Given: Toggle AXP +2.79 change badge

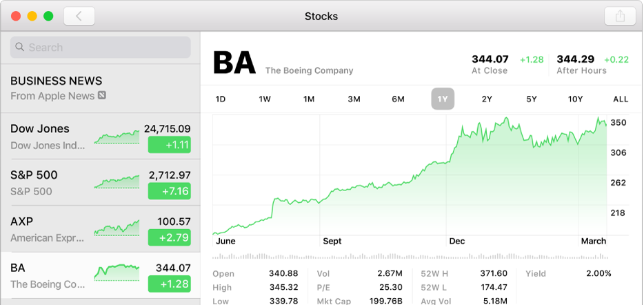Looking at the screenshot, I should tap(169, 237).
